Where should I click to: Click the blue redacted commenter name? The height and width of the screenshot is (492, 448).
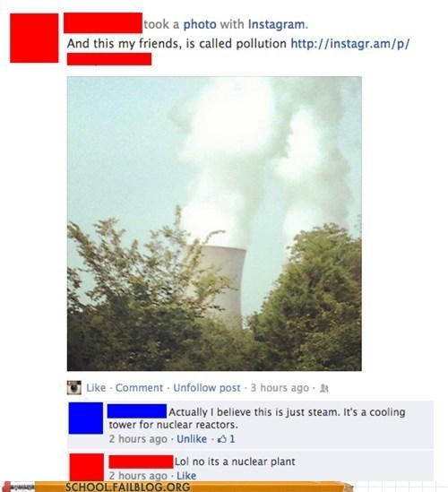137,411
